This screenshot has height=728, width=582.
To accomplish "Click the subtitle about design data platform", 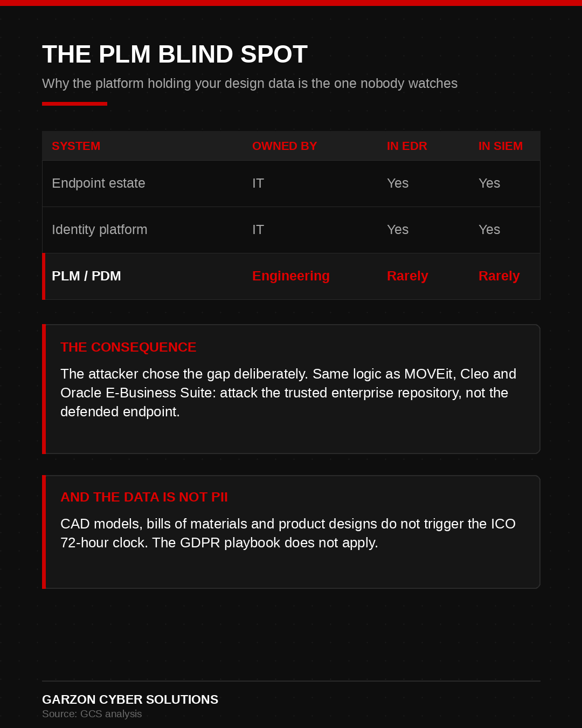I will click(250, 84).
